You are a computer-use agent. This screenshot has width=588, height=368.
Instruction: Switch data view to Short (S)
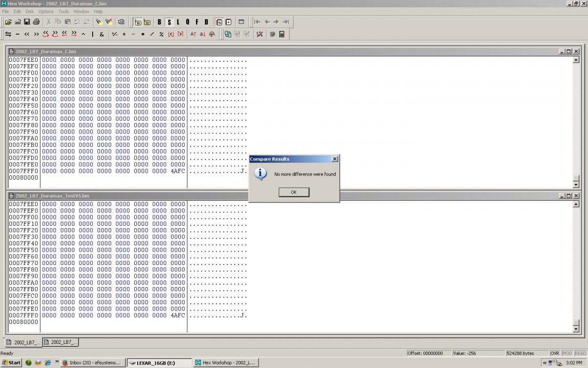(169, 22)
